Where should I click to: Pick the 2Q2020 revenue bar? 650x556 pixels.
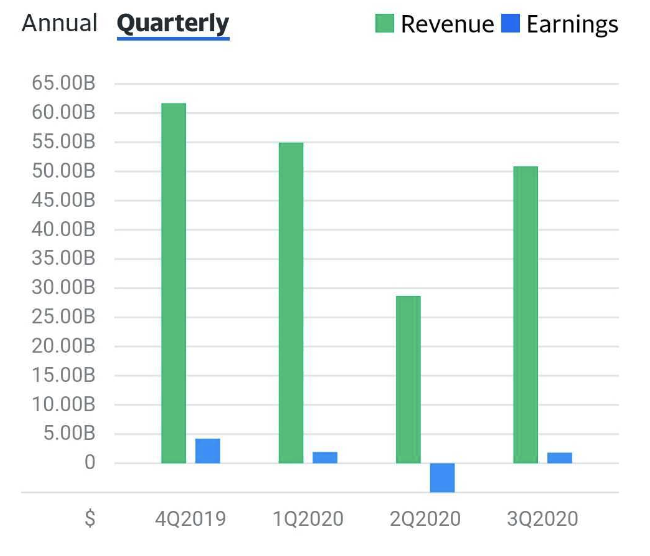(x=408, y=379)
